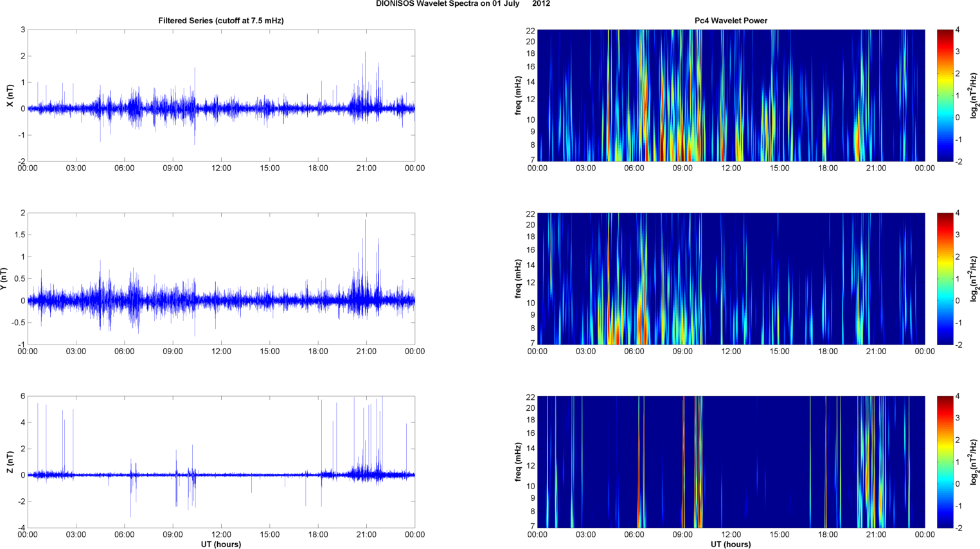This screenshot has width=980, height=549.
Task: Click the middle wavelet spectrogram panel
Action: point(731,278)
